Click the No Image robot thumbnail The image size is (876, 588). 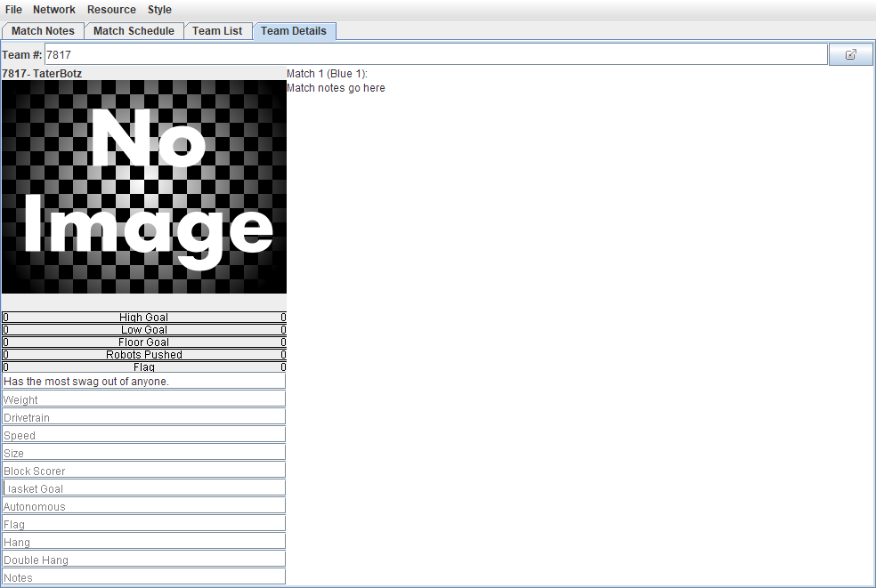pos(144,187)
